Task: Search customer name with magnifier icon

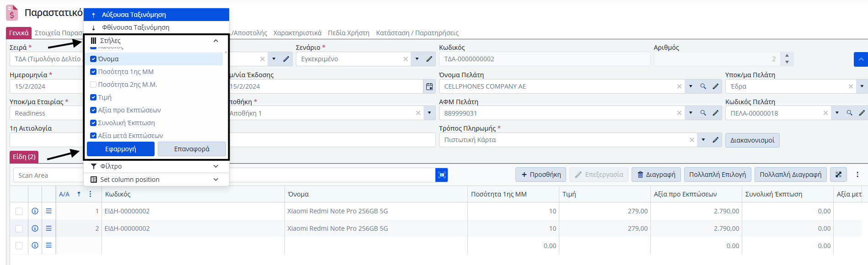Action: pyautogui.click(x=703, y=86)
